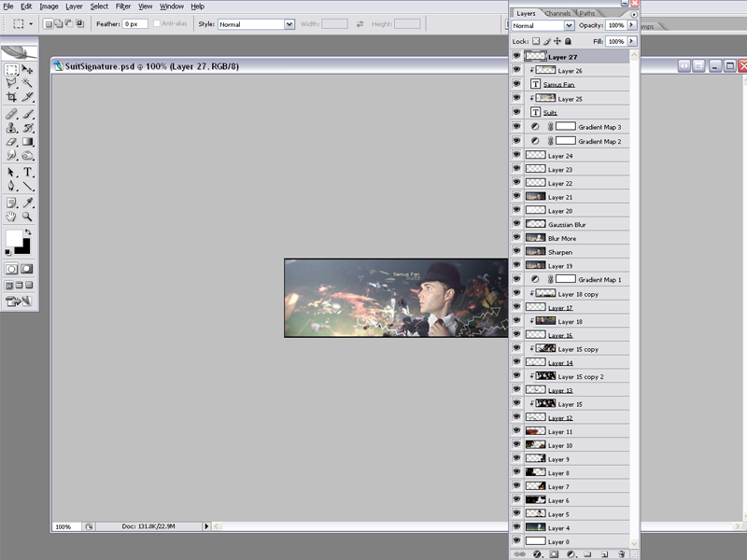Image resolution: width=747 pixels, height=560 pixels.
Task: Hide Layer 27 visibility eye
Action: click(516, 56)
